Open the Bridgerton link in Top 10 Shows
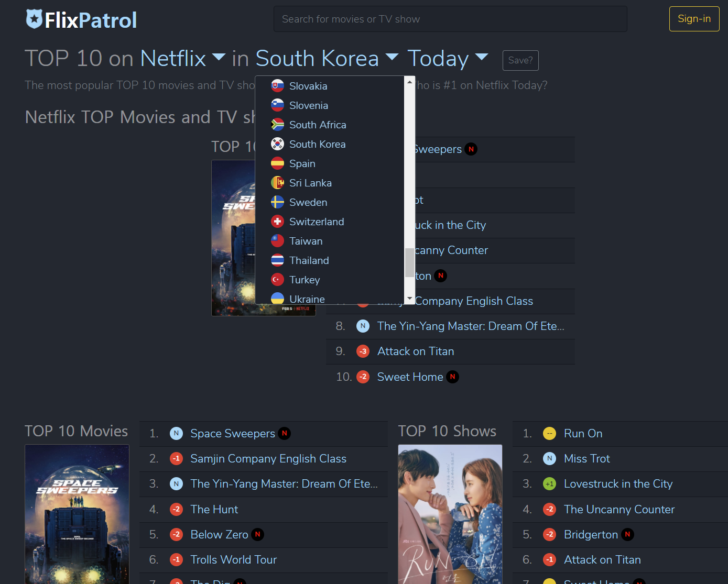This screenshot has width=728, height=584. pos(591,534)
